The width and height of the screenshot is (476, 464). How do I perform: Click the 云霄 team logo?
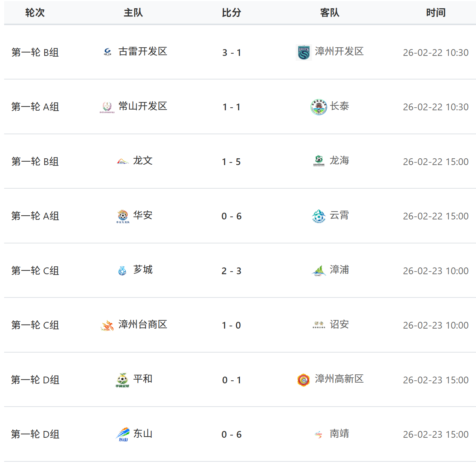click(x=318, y=216)
